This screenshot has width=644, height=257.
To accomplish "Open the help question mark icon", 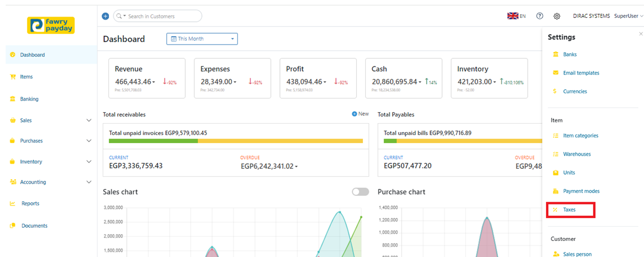I will 540,16.
